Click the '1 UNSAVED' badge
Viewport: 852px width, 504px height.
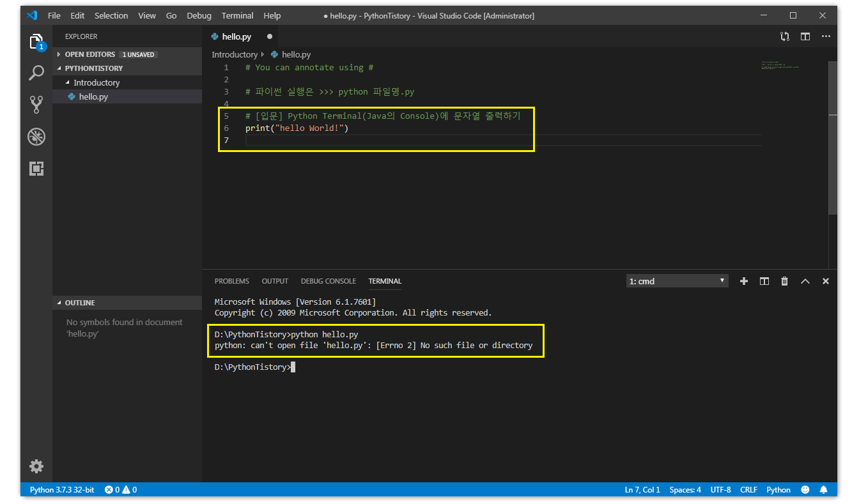[x=139, y=55]
